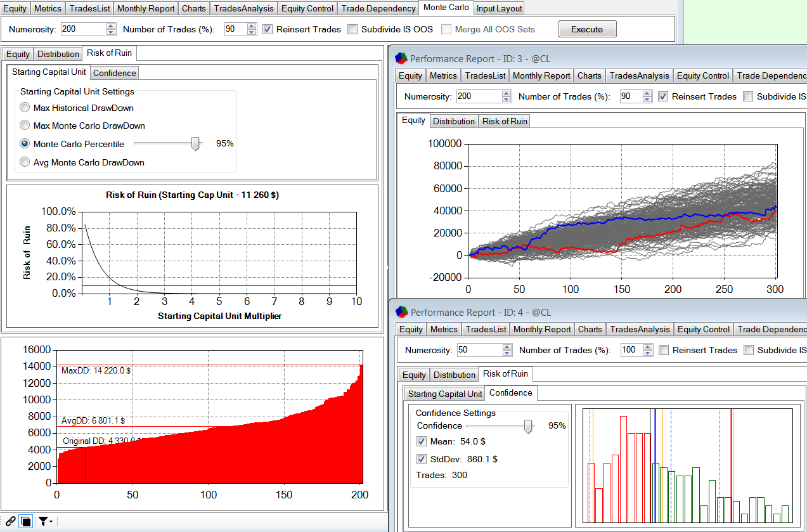The width and height of the screenshot is (807, 532).
Task: Increase Number of Trades percent in main panel
Action: coord(252,26)
